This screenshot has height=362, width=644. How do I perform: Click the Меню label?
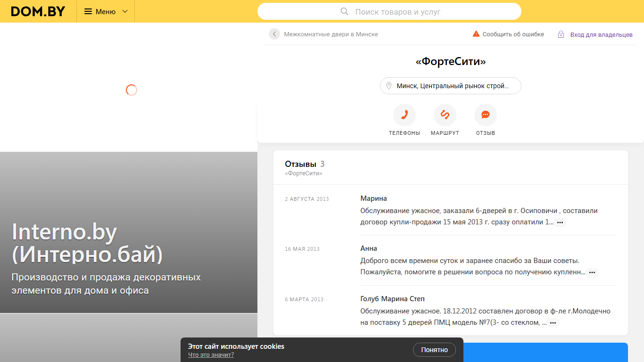pos(106,11)
